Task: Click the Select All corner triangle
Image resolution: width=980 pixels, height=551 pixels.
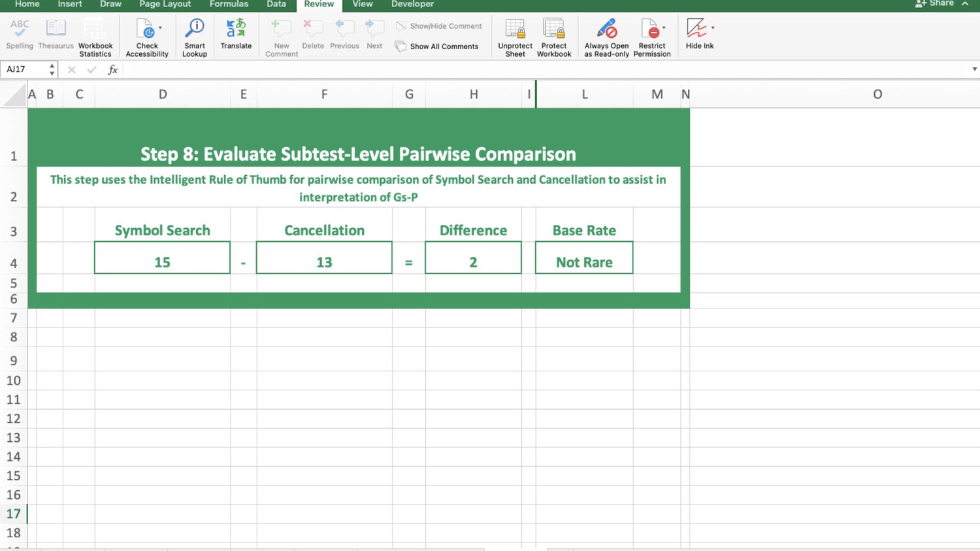Action: (x=14, y=95)
